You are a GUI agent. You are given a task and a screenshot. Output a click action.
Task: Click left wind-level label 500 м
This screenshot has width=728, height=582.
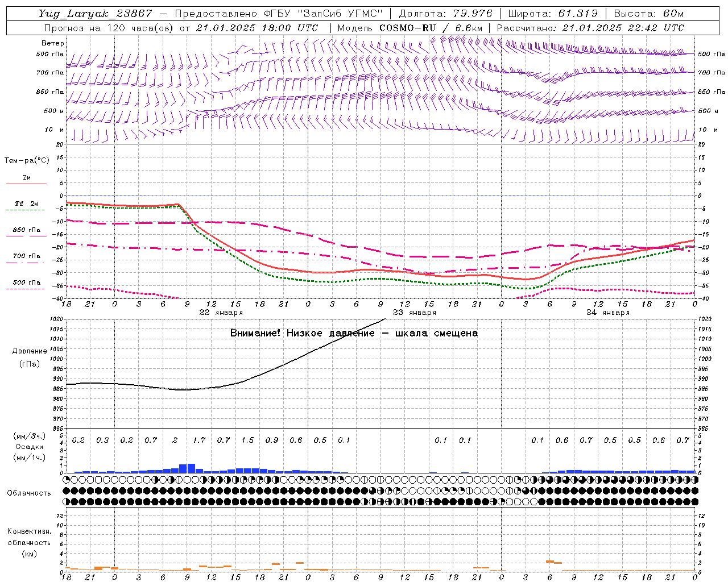coord(54,111)
